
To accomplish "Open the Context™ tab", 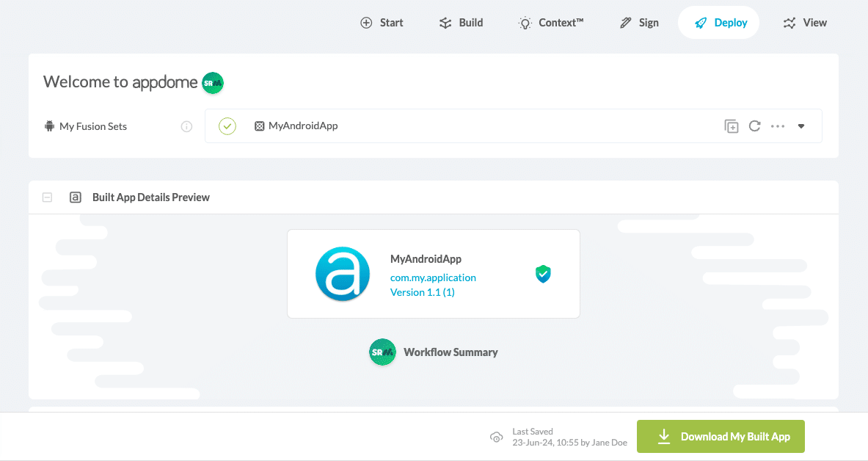I will pos(551,23).
